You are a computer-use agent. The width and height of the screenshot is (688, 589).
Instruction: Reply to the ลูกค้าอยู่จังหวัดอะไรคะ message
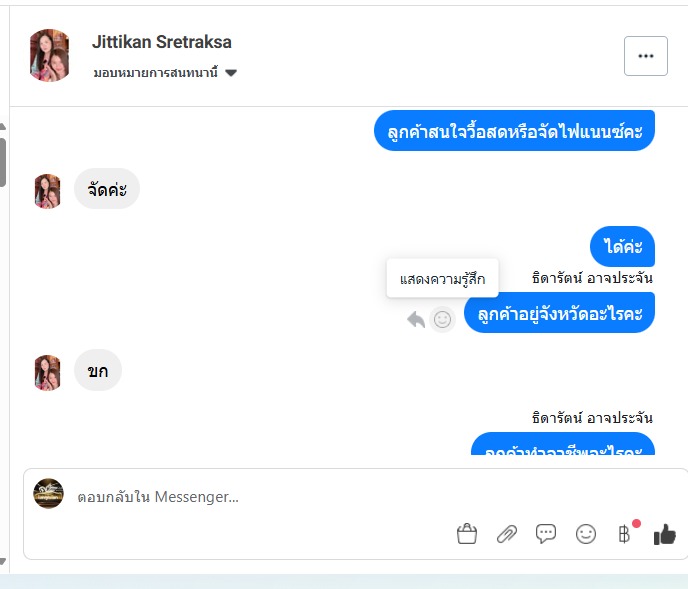(x=416, y=319)
